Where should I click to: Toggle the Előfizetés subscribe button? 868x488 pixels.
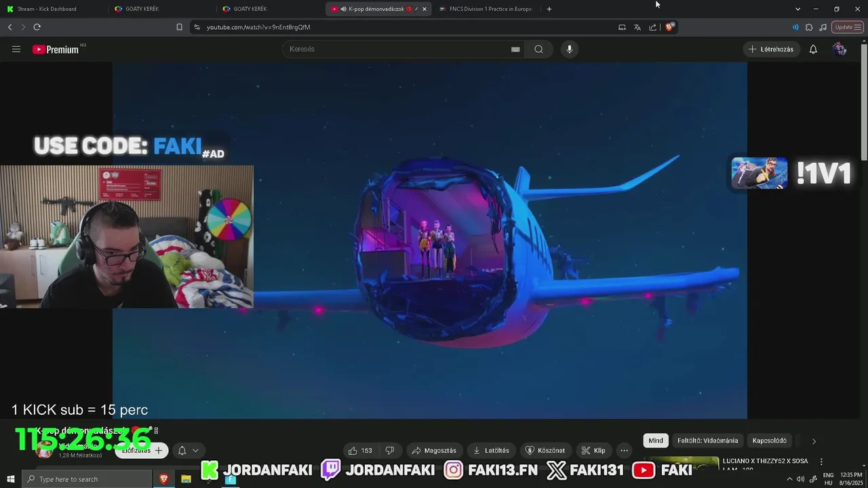pos(141,450)
